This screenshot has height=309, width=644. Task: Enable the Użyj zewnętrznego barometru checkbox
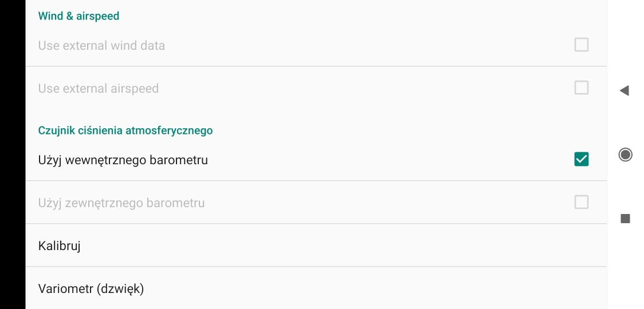point(581,202)
